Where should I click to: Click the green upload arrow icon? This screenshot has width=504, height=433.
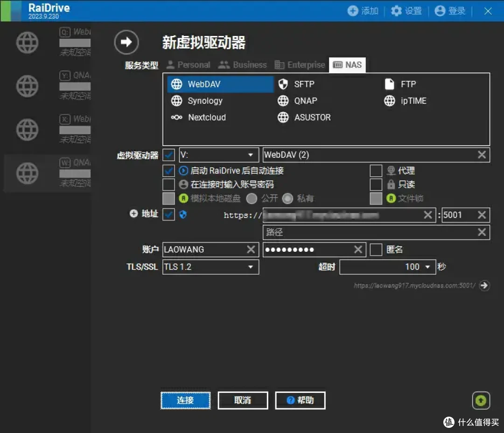(x=481, y=400)
